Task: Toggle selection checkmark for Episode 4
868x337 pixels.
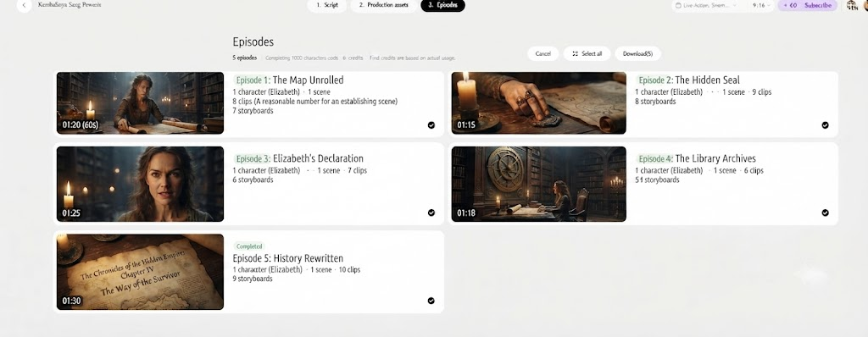Action: click(x=825, y=213)
